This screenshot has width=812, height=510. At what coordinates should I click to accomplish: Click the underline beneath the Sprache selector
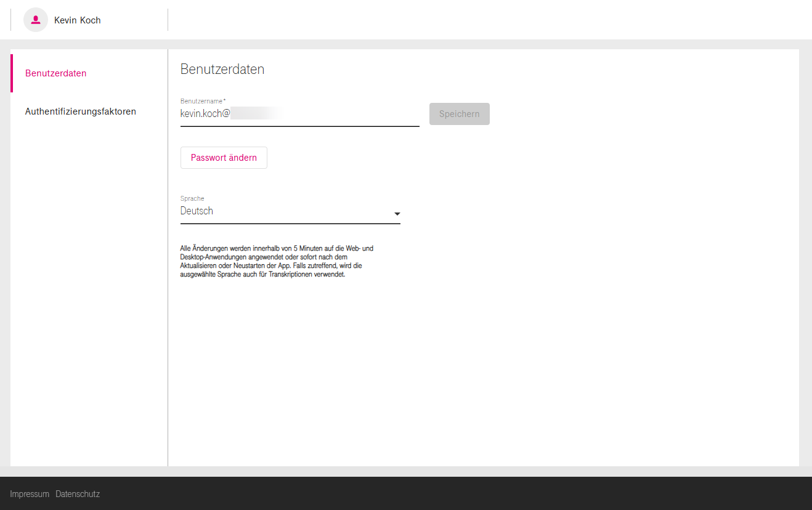click(x=290, y=224)
